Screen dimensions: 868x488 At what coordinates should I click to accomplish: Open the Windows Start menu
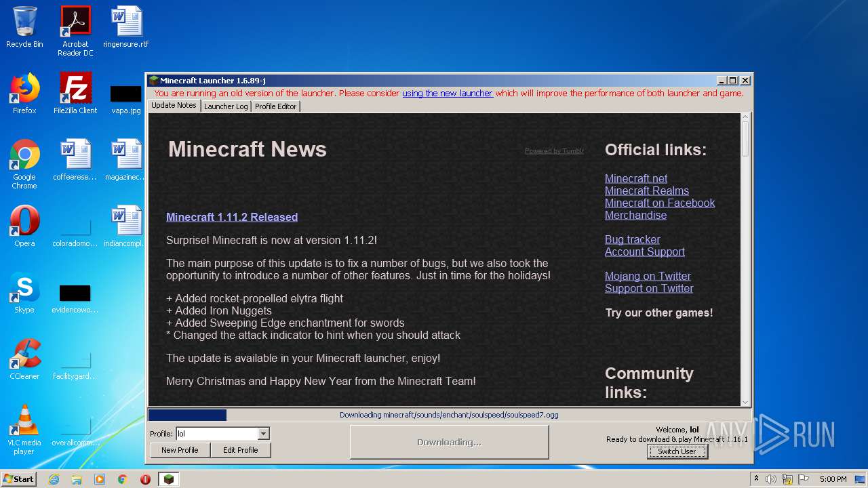(18, 479)
